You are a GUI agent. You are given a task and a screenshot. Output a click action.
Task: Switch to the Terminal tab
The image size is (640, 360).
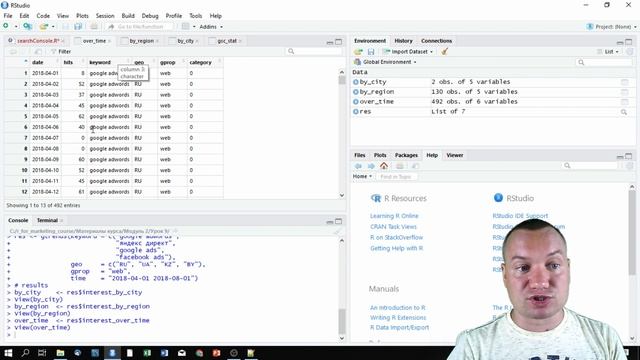click(47, 220)
